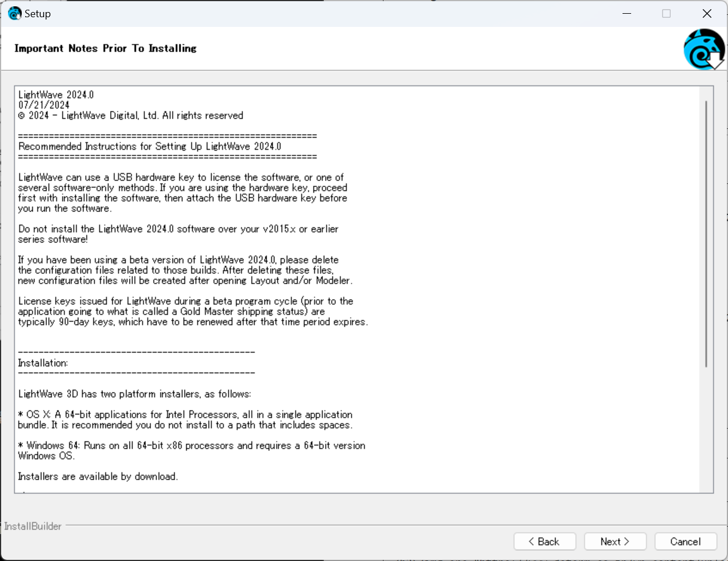728x561 pixels.
Task: Click the 'Windows OS.' line
Action: tap(46, 456)
